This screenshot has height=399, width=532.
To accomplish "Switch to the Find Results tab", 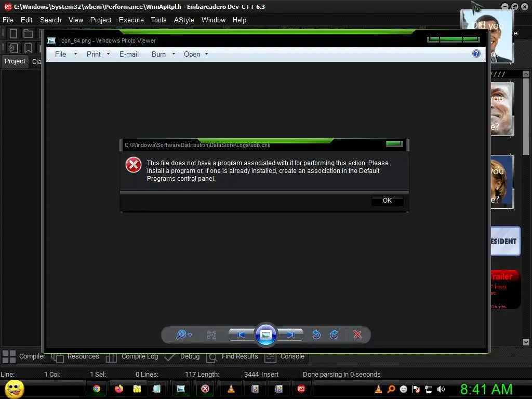I will (232, 356).
